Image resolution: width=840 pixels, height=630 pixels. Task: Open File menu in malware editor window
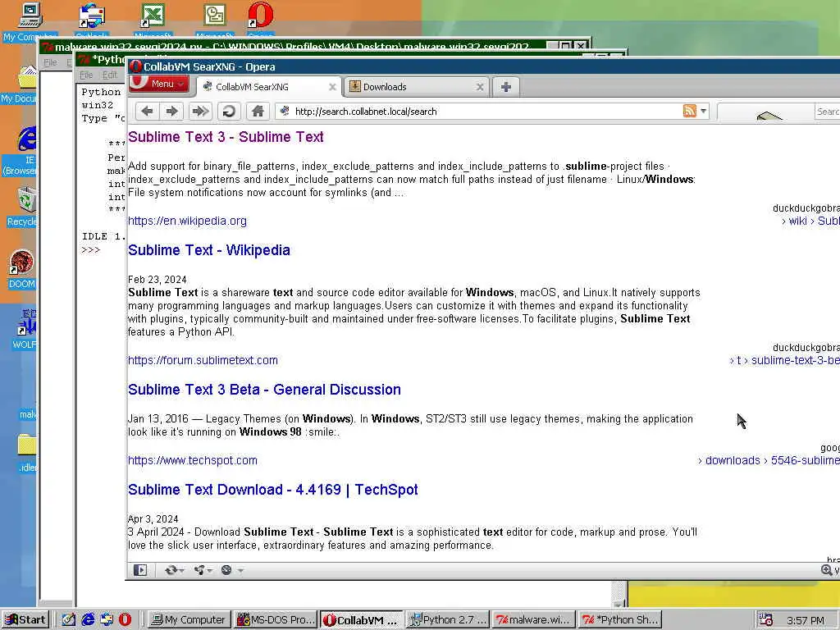coord(50,62)
